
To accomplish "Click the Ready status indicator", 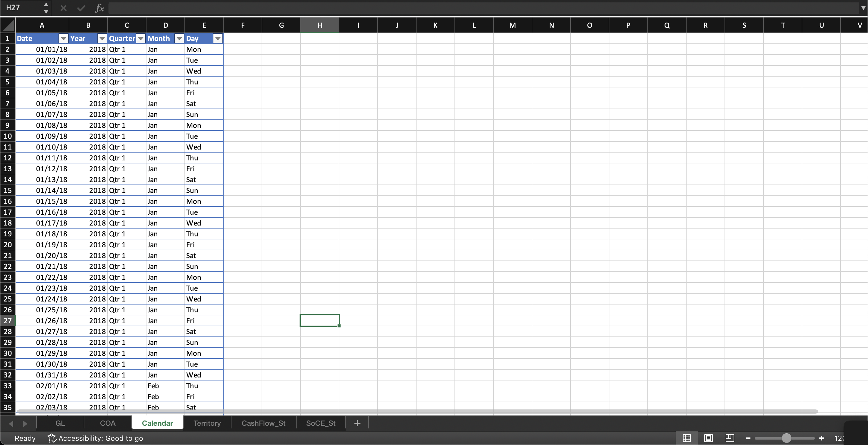I will 25,438.
